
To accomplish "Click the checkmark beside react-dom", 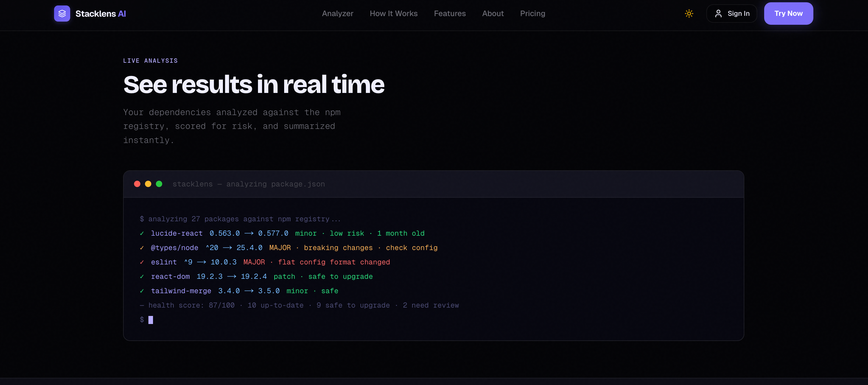I will pos(142,277).
